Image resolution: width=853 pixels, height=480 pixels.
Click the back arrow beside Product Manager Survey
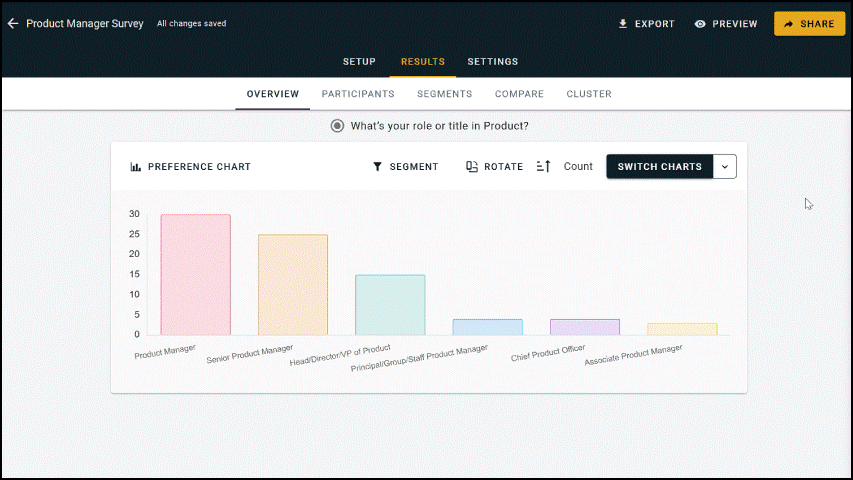pyautogui.click(x=13, y=24)
